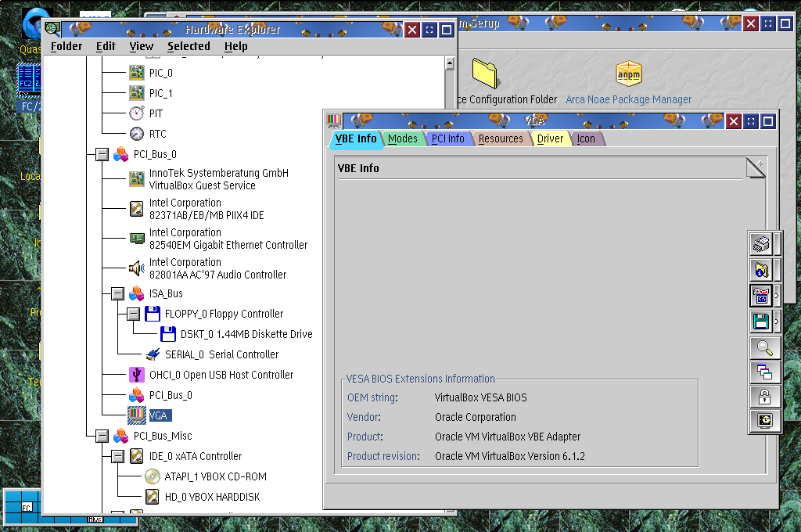This screenshot has width=801, height=532.
Task: Open the Edit menu in Hardware Explorer
Action: pos(106,46)
